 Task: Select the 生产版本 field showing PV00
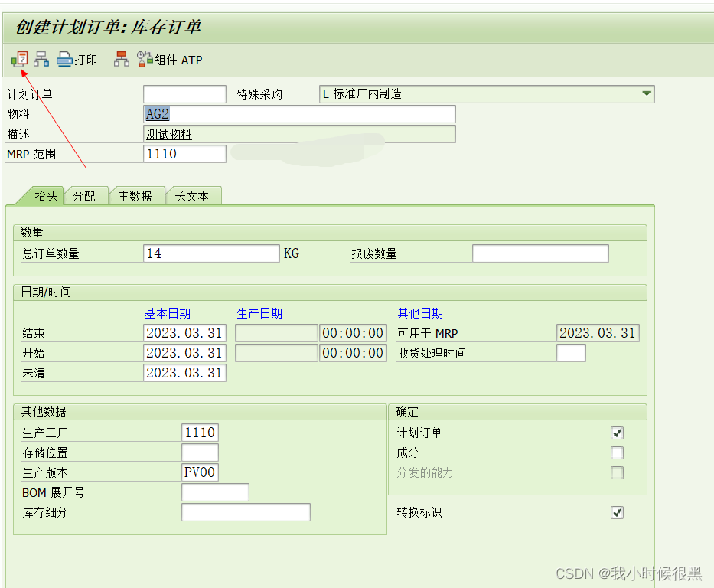[x=200, y=472]
